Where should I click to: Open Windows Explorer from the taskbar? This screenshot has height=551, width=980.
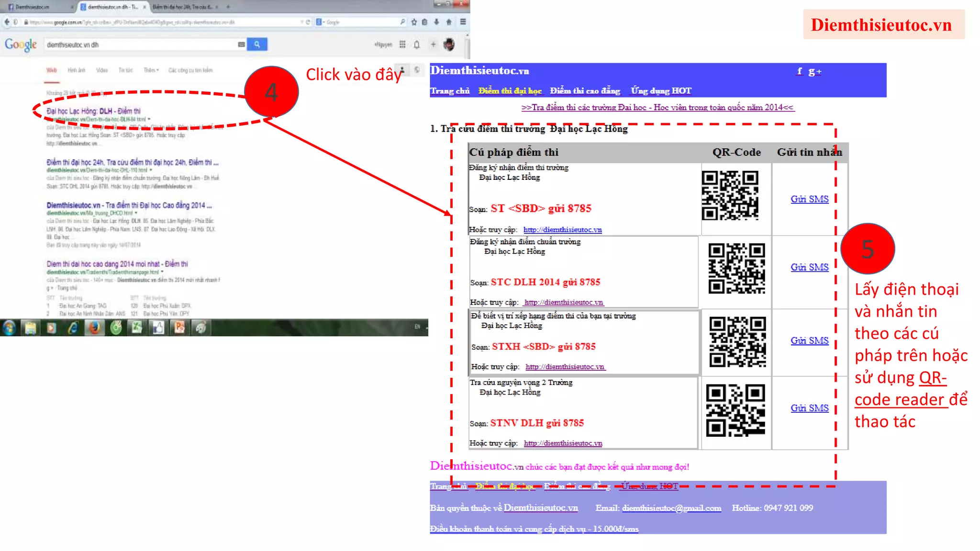click(x=31, y=328)
